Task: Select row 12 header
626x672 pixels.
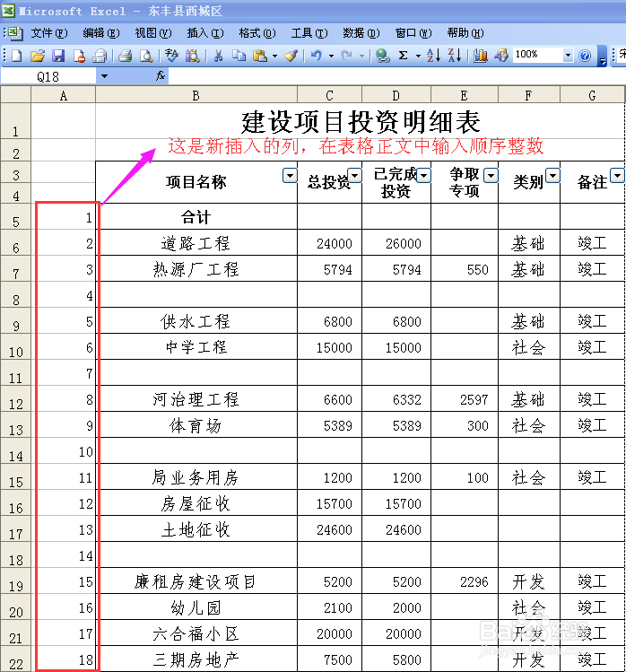Action: click(15, 399)
